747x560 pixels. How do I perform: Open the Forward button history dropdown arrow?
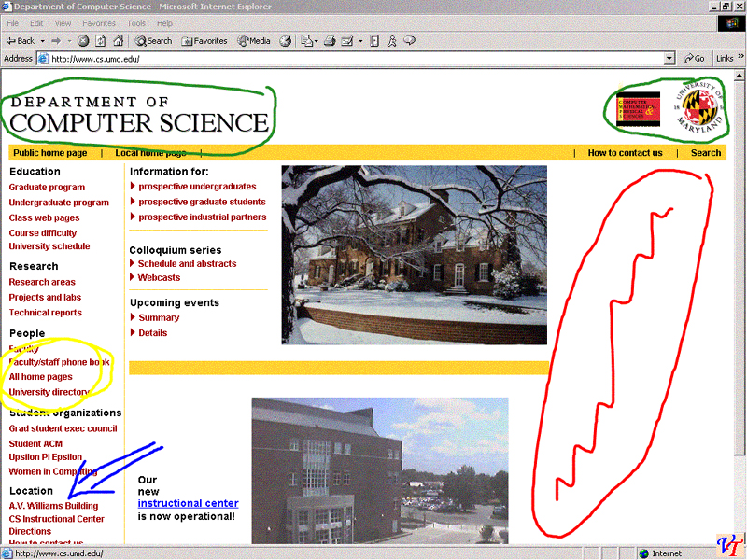(x=69, y=41)
